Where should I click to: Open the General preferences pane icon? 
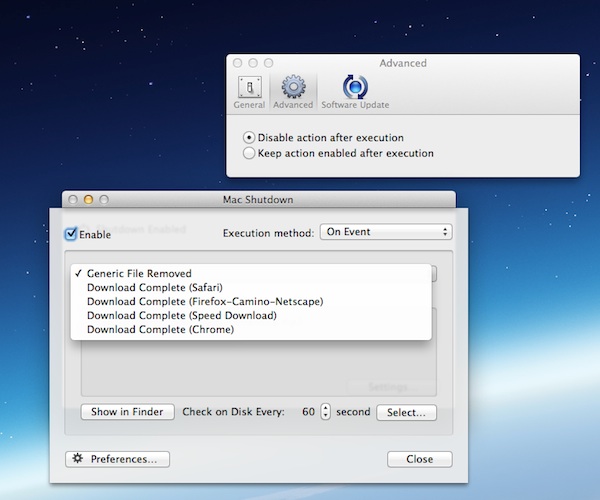[x=249, y=86]
